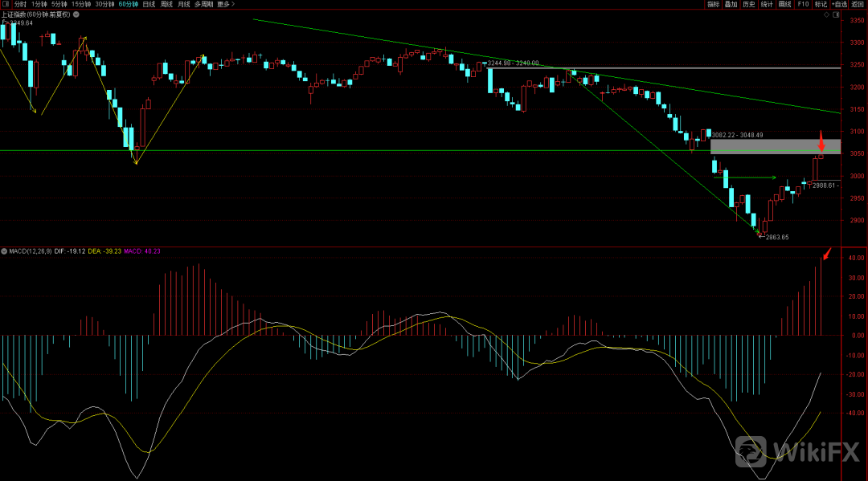The image size is (868, 481).
Task: Add to watchlist with +自选
Action: pos(839,4)
